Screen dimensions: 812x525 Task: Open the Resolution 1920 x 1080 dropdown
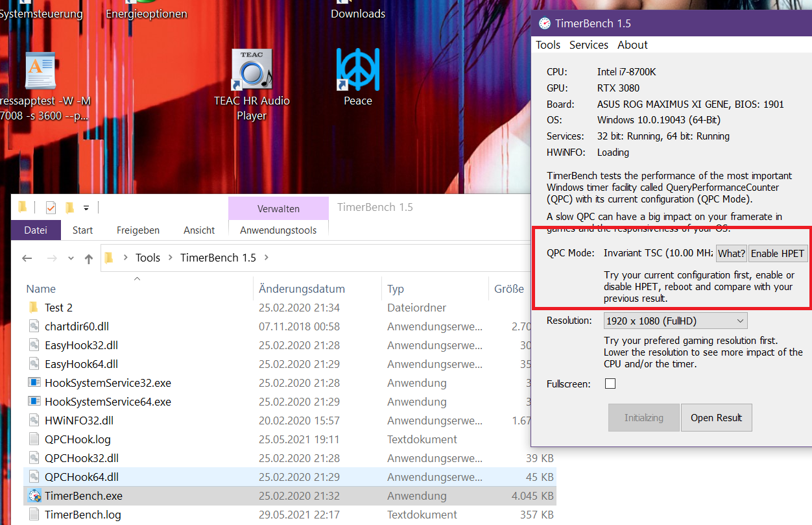tap(675, 321)
